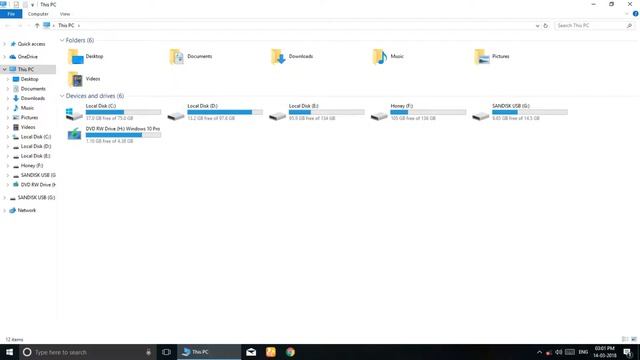Open the Mail app on taskbar
Screen dimensions: 640x360
tap(251, 352)
